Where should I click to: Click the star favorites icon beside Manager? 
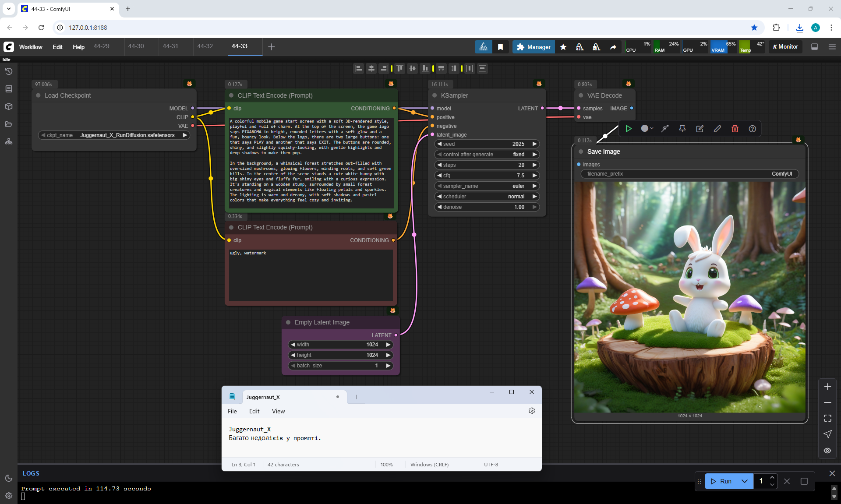point(563,47)
